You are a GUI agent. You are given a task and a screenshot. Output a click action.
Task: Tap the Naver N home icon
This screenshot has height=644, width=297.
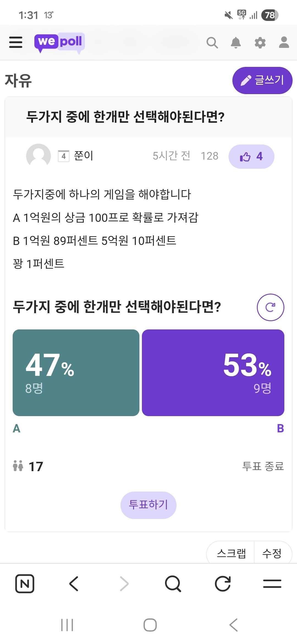(x=25, y=583)
